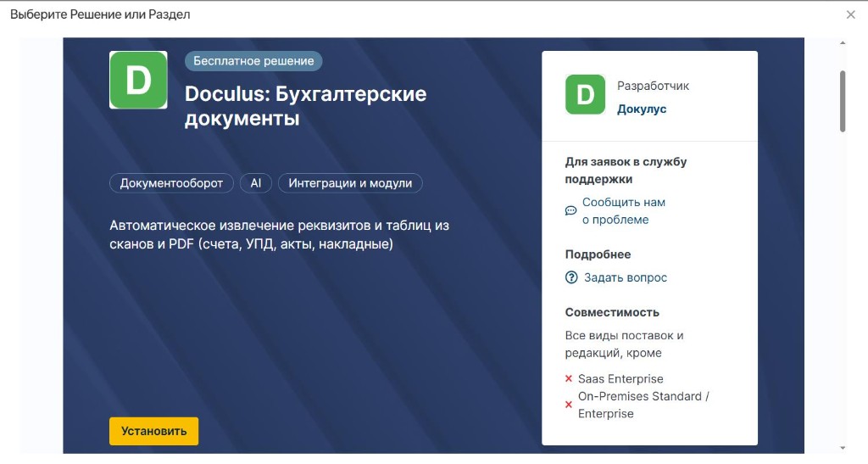868x464 pixels.
Task: Select the AI category tag
Action: 256,183
